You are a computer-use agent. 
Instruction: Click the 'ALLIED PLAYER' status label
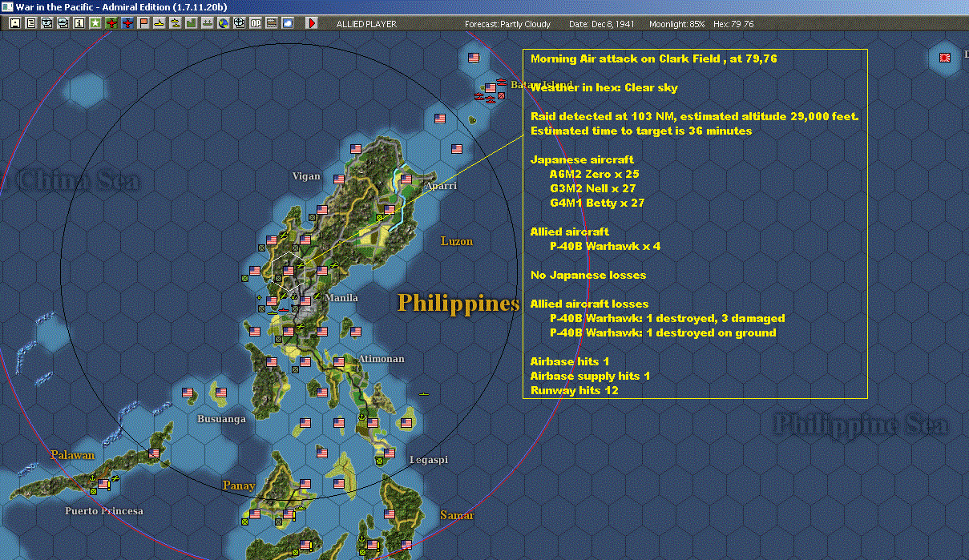click(366, 24)
